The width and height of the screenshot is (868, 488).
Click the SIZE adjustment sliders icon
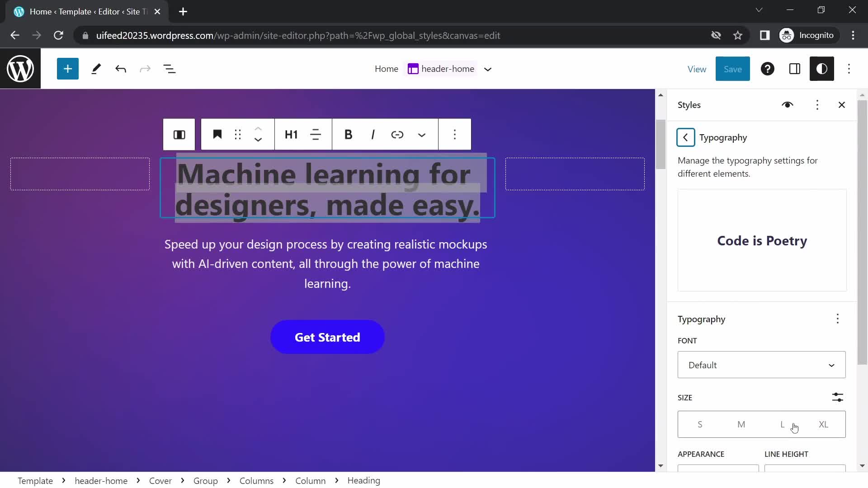837,397
